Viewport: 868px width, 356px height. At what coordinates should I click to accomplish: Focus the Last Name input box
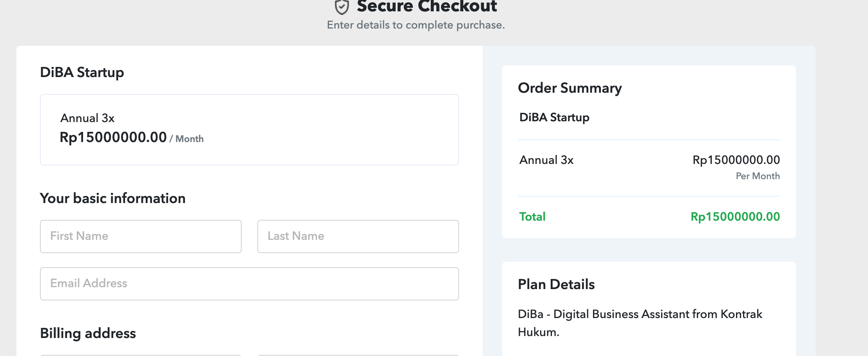358,236
